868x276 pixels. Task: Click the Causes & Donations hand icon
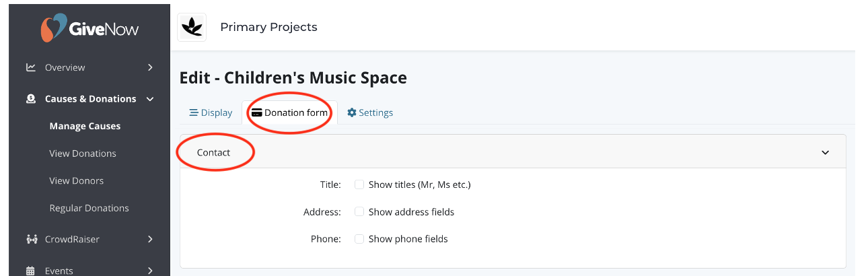tap(31, 99)
